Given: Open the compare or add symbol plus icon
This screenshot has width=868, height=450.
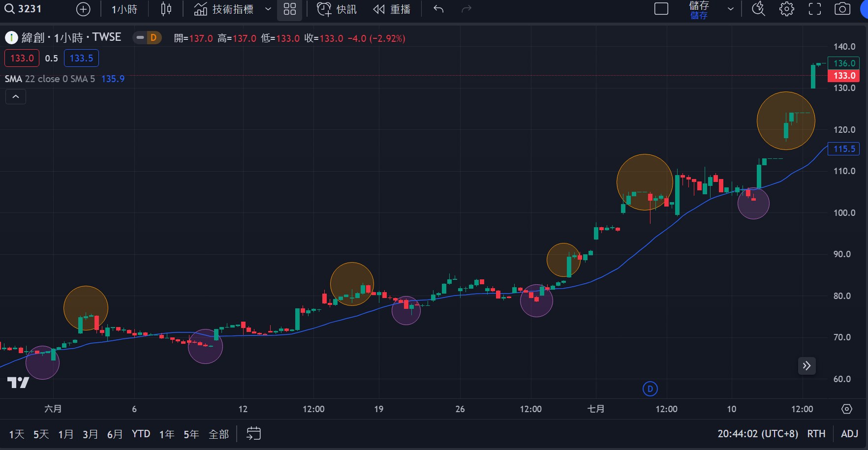Looking at the screenshot, I should click(x=83, y=9).
